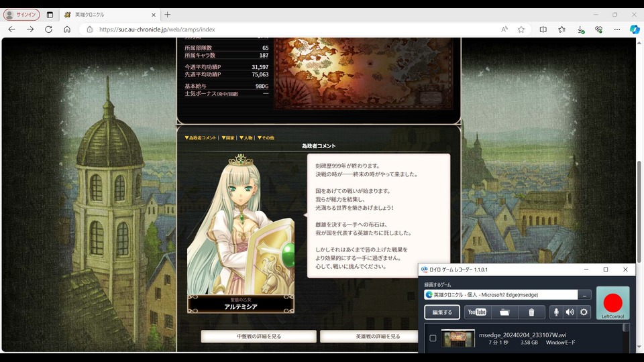
Task: Click the Sign-in profile button
Action: tap(21, 15)
